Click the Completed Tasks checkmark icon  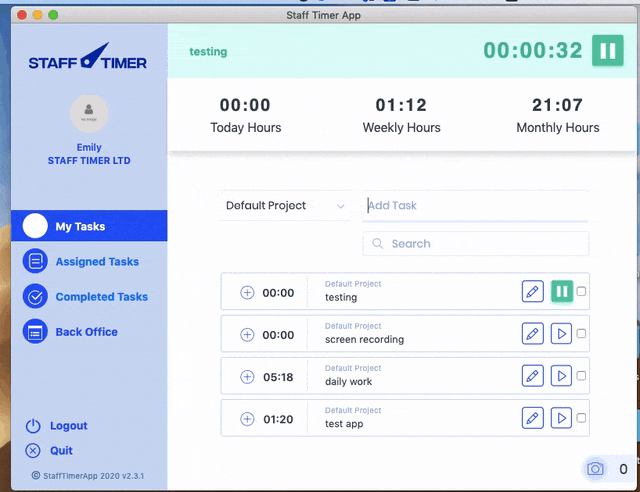coord(35,296)
